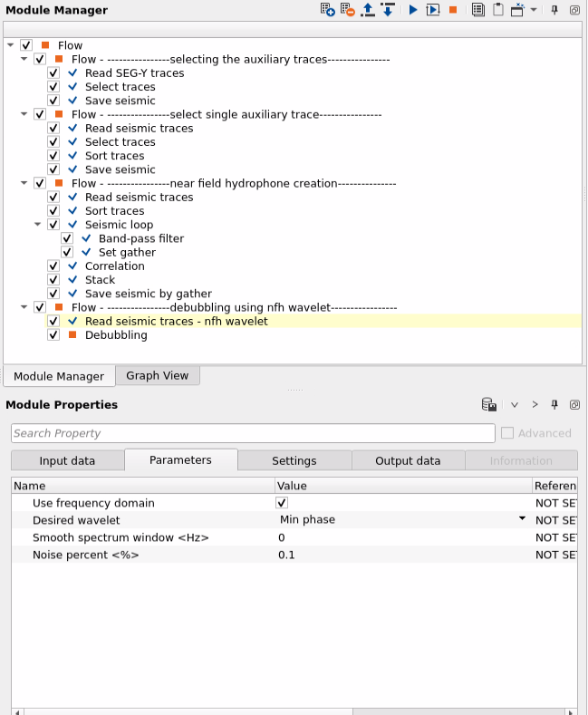
Task: Collapse the root Flow tree node
Action: [x=11, y=45]
